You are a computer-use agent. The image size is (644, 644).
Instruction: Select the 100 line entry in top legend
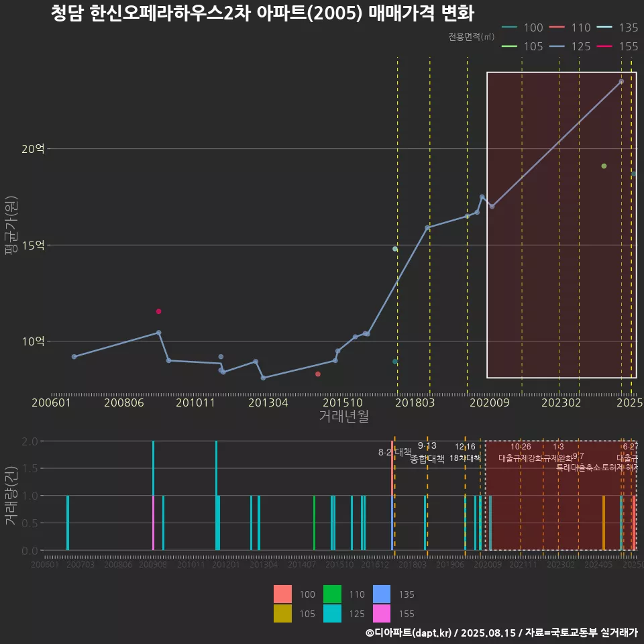click(523, 28)
